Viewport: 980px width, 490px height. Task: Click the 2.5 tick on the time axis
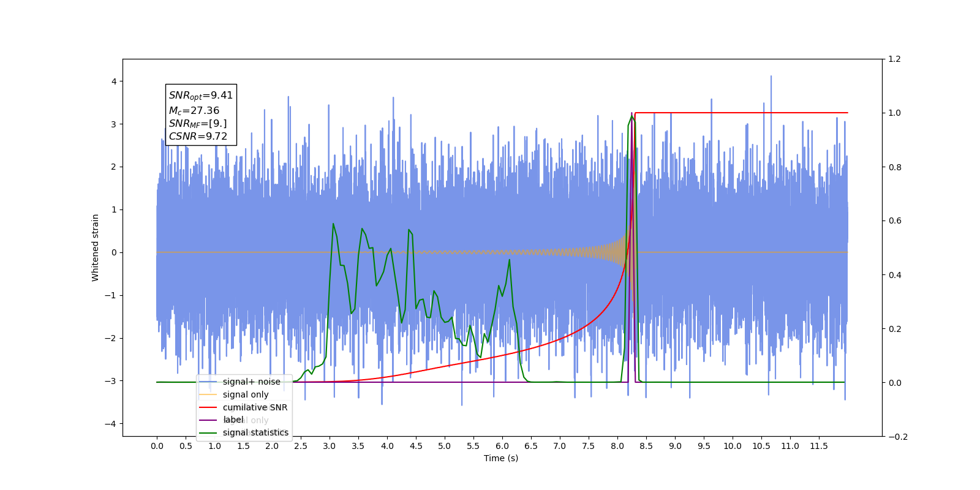click(x=301, y=446)
